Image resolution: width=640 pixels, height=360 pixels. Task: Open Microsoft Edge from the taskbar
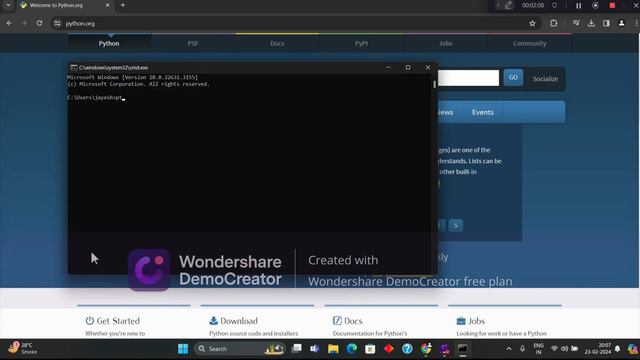(x=352, y=349)
